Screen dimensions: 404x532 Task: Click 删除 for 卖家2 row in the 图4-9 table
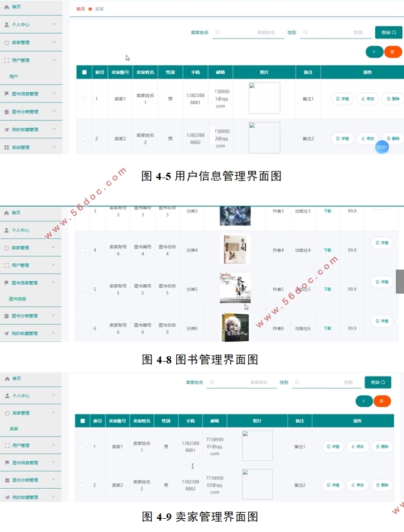click(x=382, y=485)
